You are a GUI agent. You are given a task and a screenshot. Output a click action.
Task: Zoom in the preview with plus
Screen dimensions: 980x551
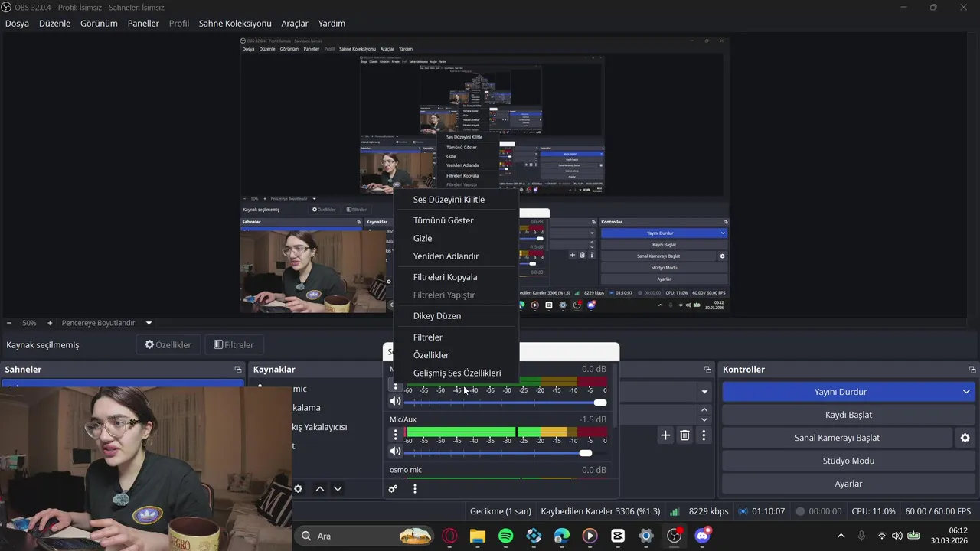click(x=50, y=323)
